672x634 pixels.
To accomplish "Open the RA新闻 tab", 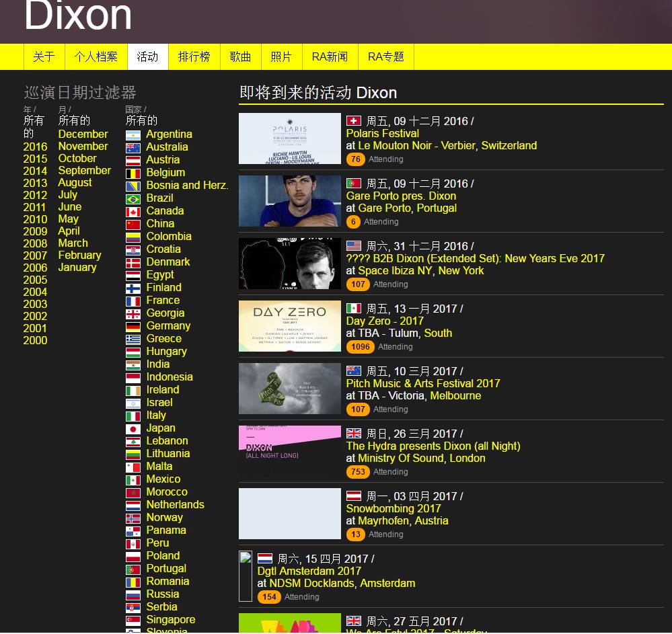I will click(x=330, y=56).
